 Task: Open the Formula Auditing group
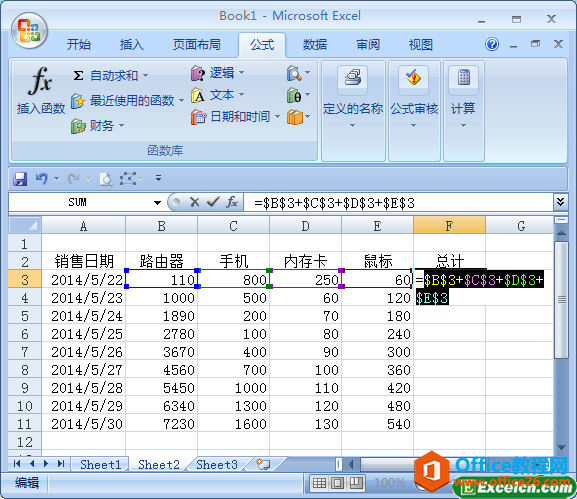click(x=414, y=110)
